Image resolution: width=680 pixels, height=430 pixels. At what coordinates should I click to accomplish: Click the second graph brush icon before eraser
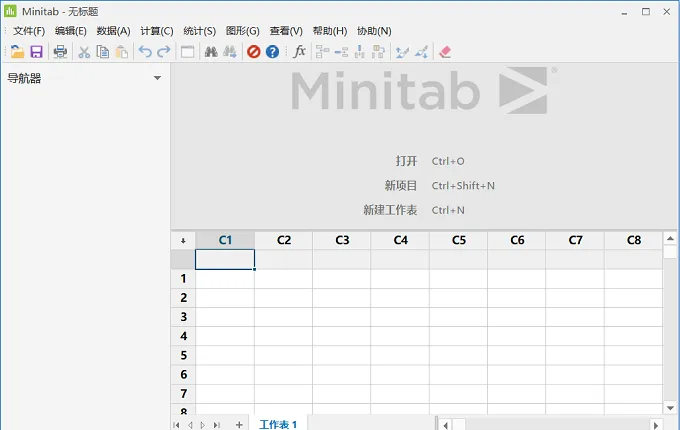click(421, 52)
